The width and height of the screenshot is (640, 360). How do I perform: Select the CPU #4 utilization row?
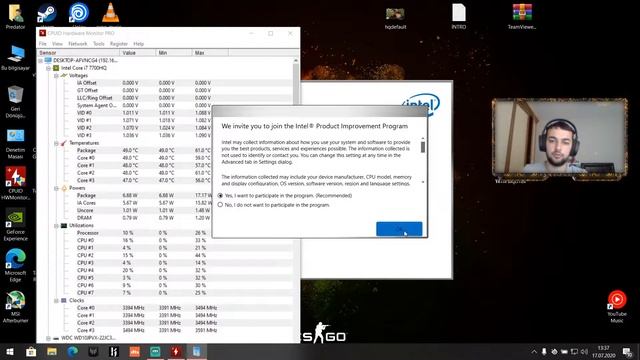[x=165, y=270]
